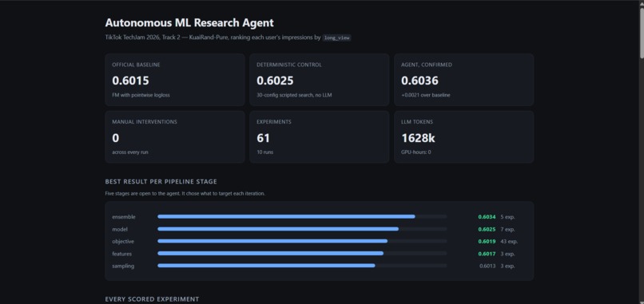Screen dimensions: 644x304
Task: Click the features stage progress bar
Action: click(x=302, y=254)
